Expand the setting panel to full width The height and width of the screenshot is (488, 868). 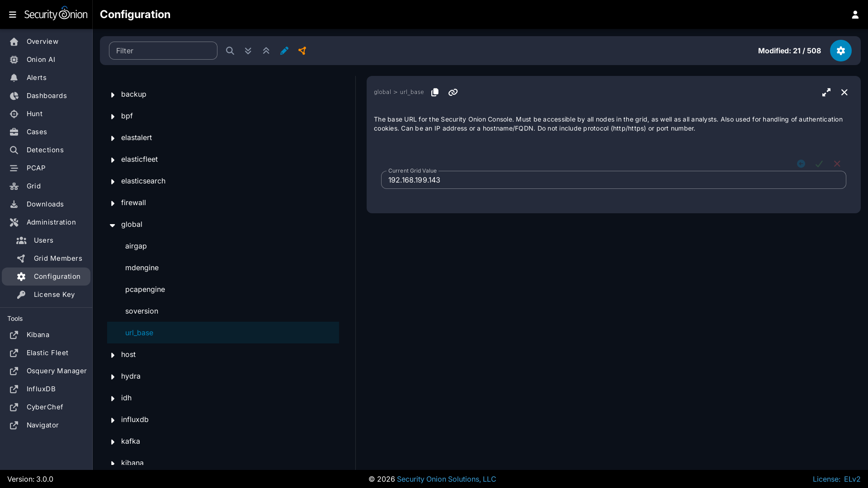(x=826, y=92)
